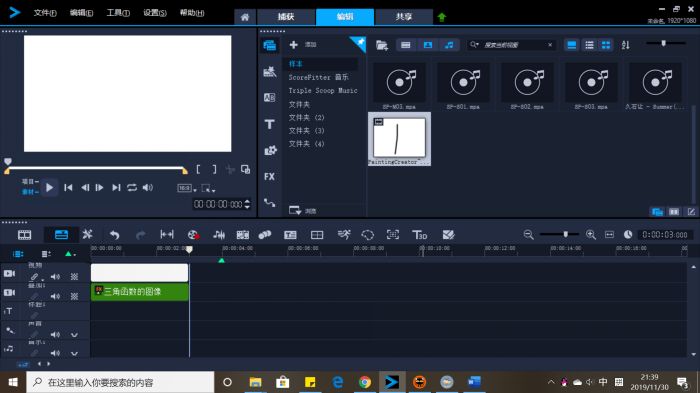Screen dimensions: 700x393
Task: Click the play button in preview
Action: tap(50, 188)
